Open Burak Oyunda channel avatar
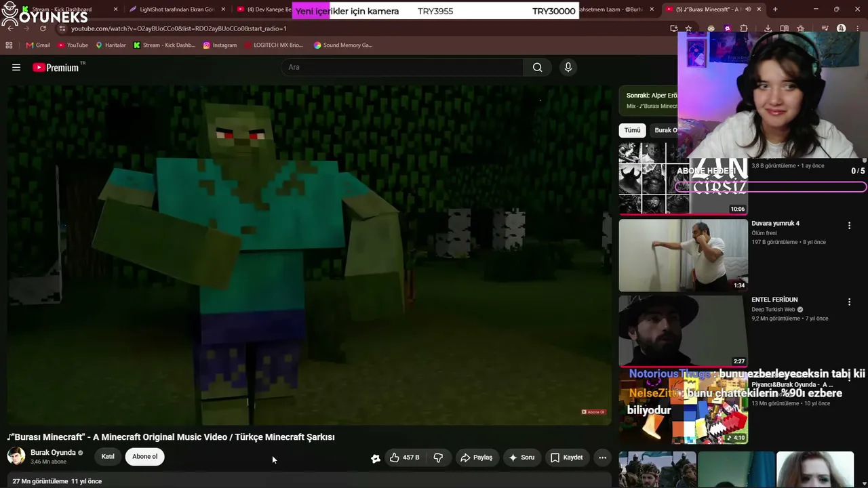Viewport: 868px width, 488px height. [16, 456]
